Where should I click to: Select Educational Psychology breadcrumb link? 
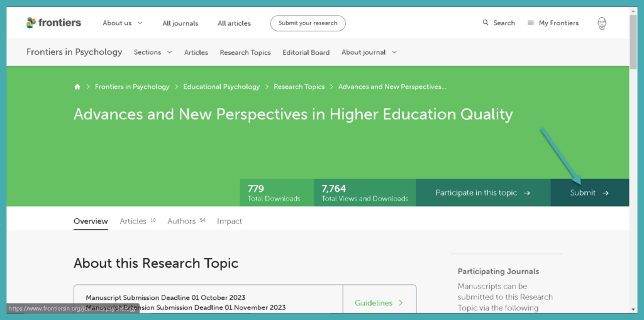tap(221, 87)
